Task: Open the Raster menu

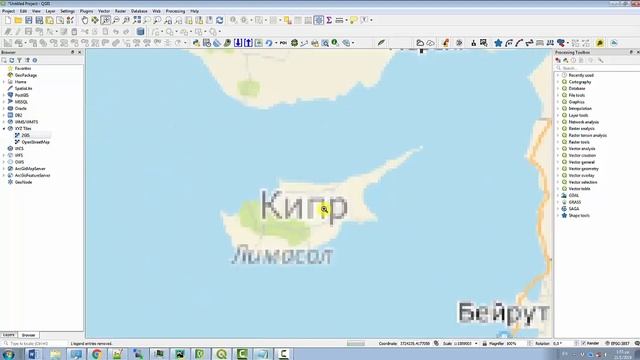Action: [120, 11]
